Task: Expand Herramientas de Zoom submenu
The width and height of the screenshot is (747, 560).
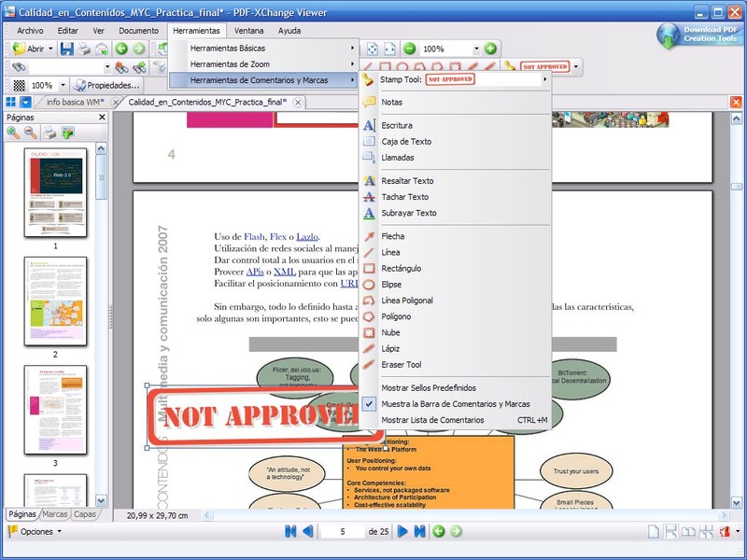Action: click(x=261, y=63)
